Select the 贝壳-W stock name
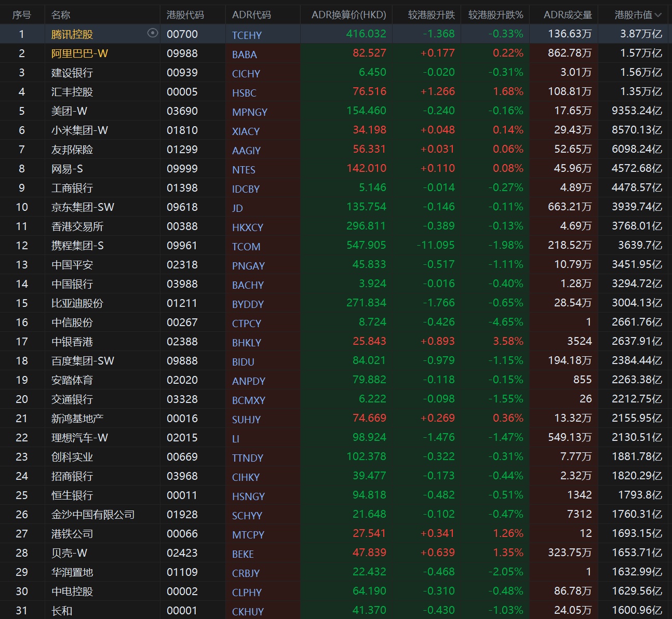Image resolution: width=672 pixels, height=619 pixels. pos(69,553)
